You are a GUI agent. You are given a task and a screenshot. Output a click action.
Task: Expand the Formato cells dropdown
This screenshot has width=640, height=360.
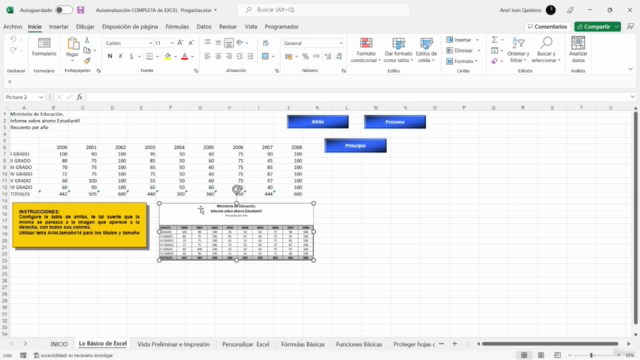[x=476, y=61]
